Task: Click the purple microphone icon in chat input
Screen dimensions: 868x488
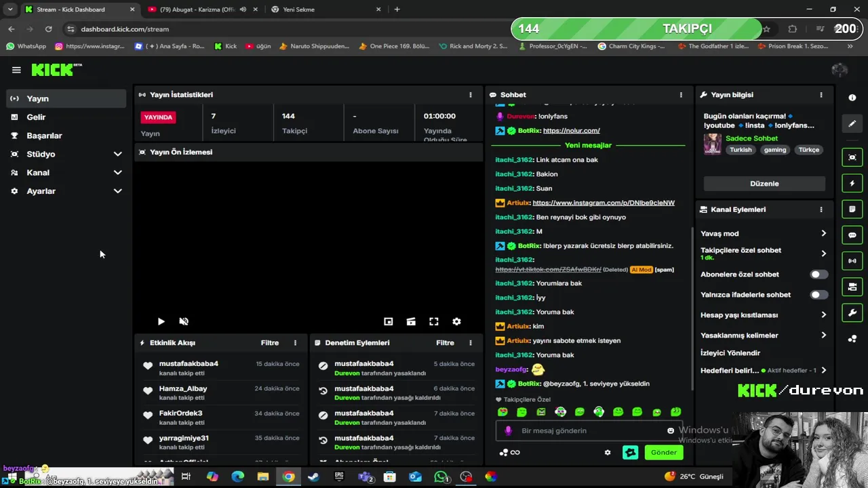Action: click(509, 431)
